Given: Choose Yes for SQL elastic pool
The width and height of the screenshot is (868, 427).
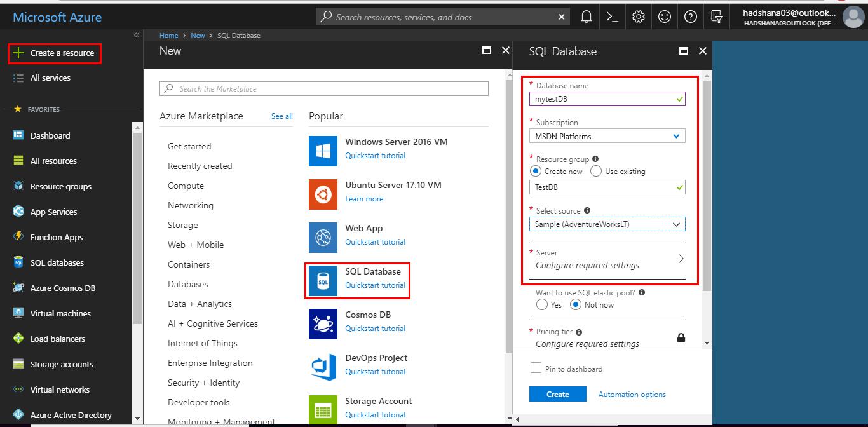Looking at the screenshot, I should tap(542, 304).
